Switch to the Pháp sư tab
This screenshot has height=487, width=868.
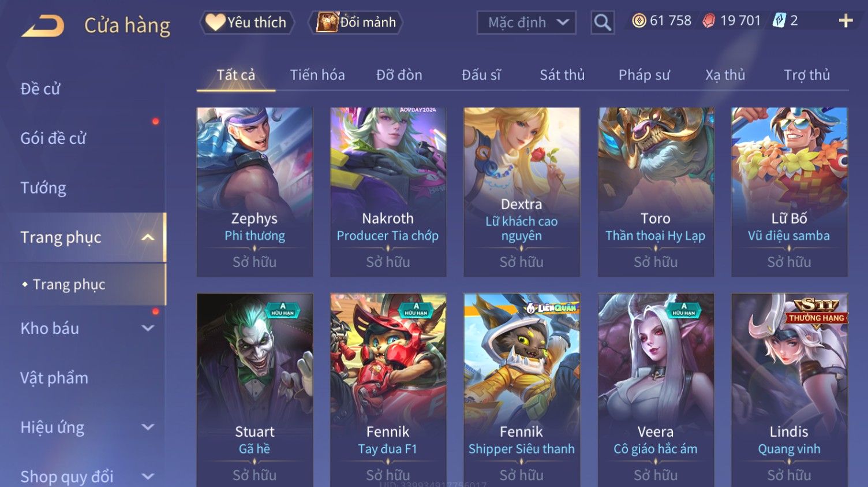644,75
